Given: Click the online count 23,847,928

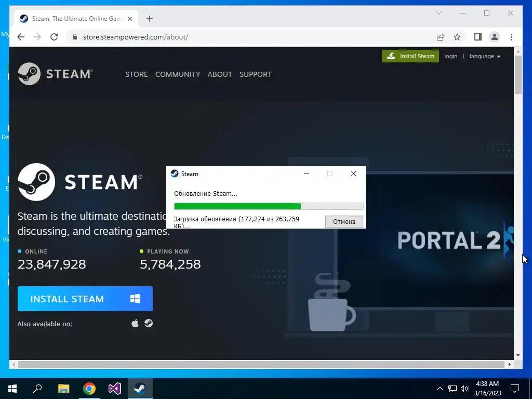Looking at the screenshot, I should pos(51,264).
